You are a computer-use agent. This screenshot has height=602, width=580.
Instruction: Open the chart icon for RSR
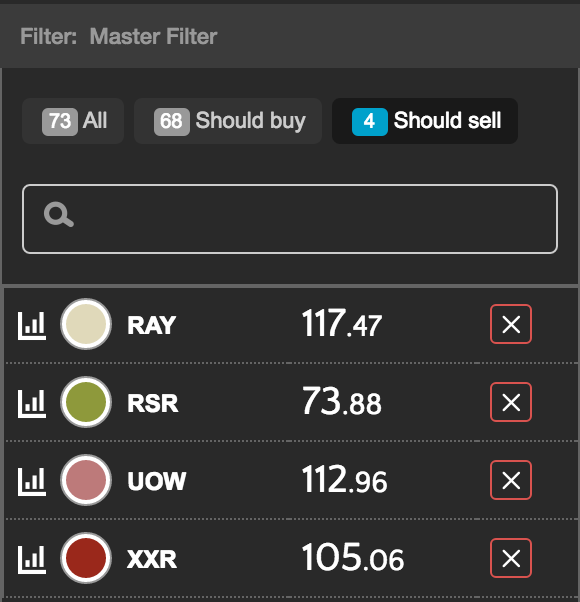(32, 404)
